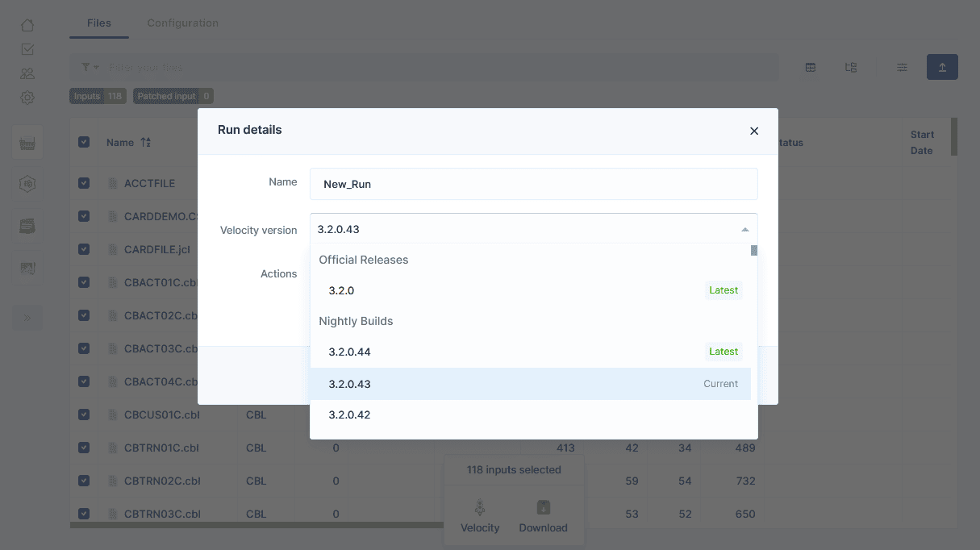Click the 118 inputs selected label
980x550 pixels.
(514, 469)
